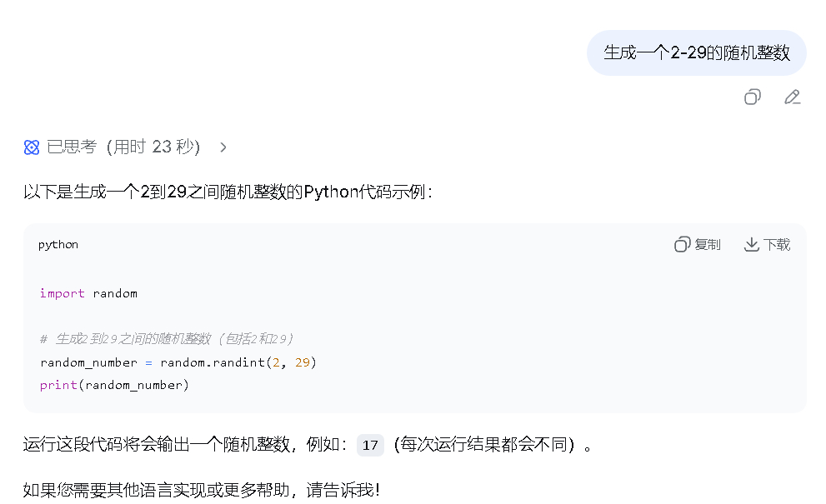Click the orange number 29 in the code
This screenshot has height=504, width=826.
click(x=303, y=362)
